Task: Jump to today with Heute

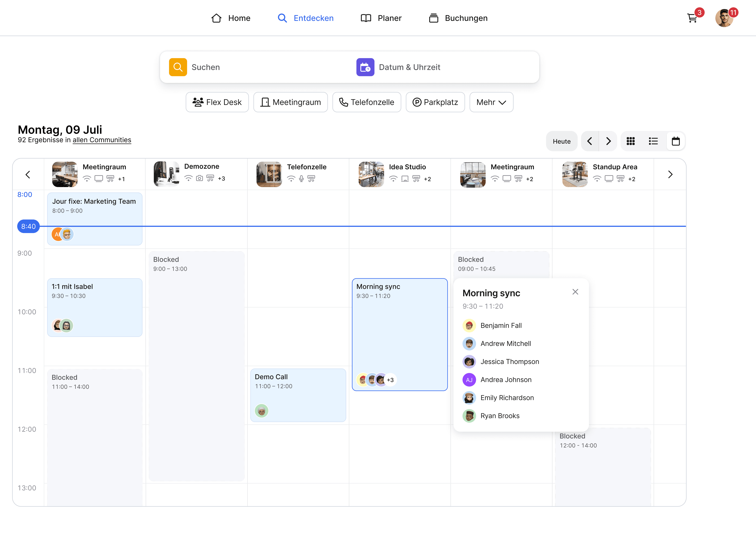Action: point(561,141)
